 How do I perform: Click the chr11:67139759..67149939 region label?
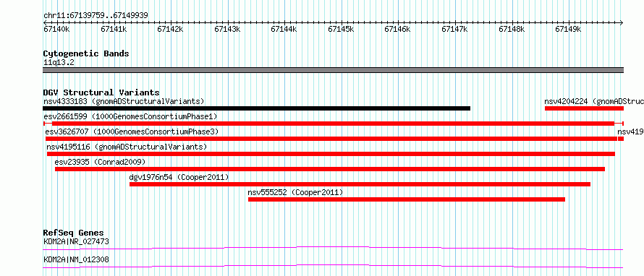[96, 16]
